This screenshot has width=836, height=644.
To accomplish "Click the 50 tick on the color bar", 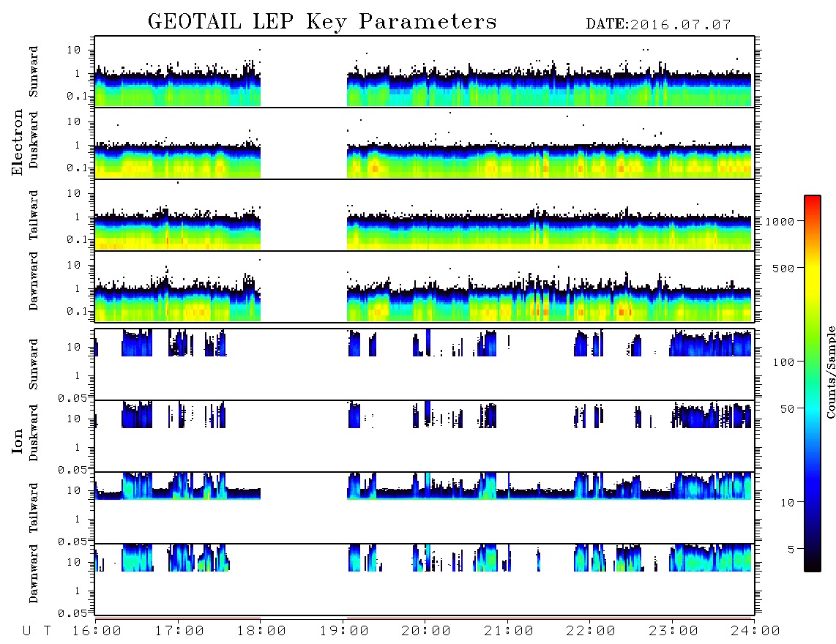I will (x=787, y=409).
